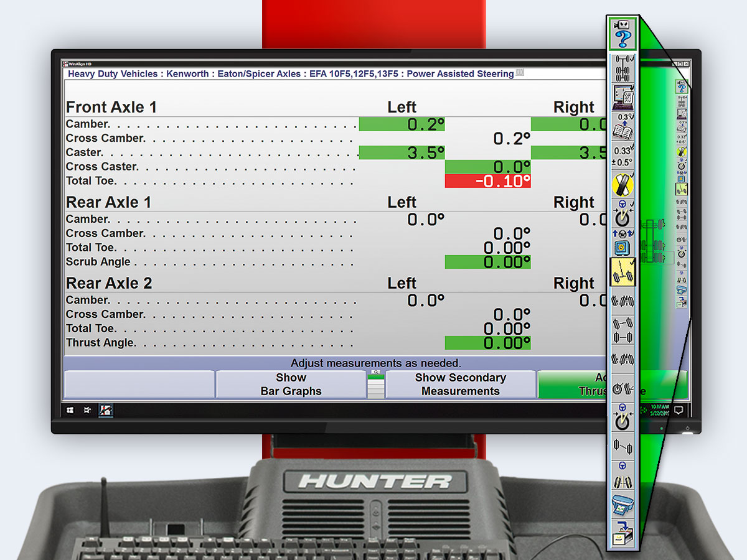
Task: Open specifications book icon labeled 0.3
Action: tap(622, 126)
